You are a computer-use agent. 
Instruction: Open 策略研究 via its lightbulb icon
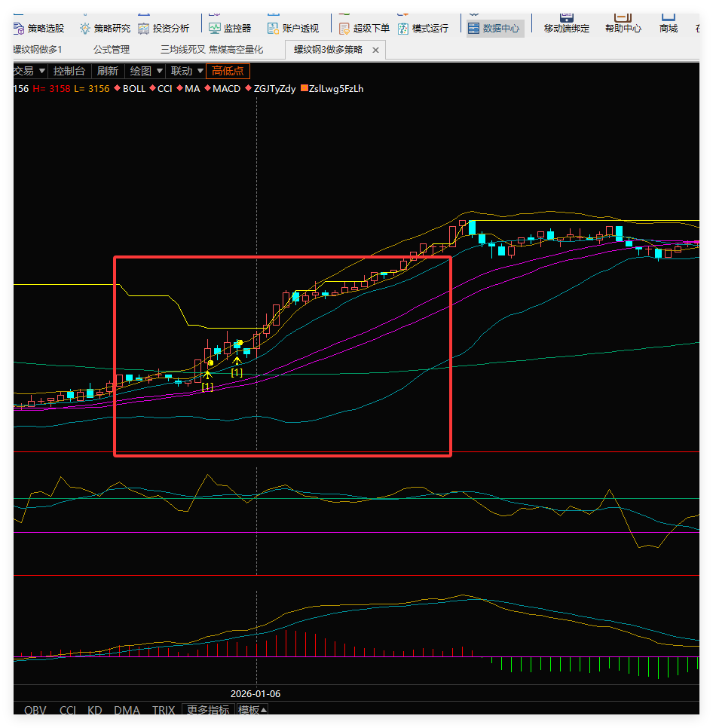(85, 29)
